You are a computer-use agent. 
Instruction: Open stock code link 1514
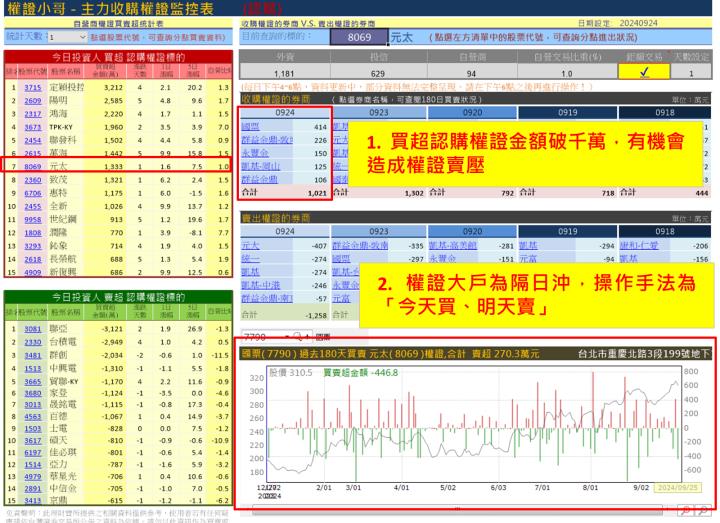[33, 465]
